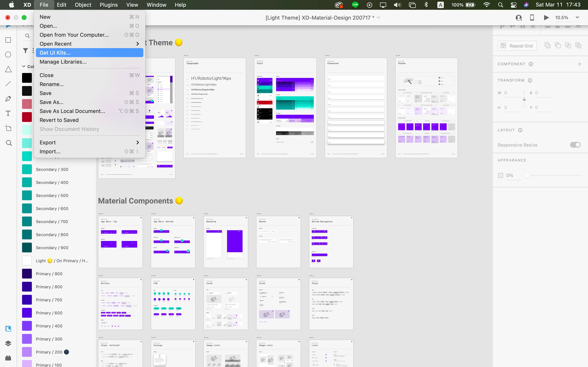Click the Repeat Grid button
The image size is (588, 367).
pos(517,46)
